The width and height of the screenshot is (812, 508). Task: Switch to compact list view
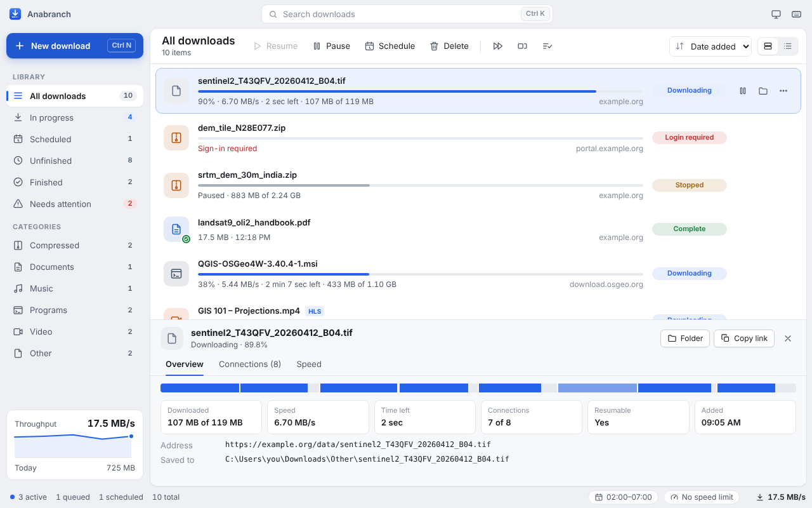click(787, 46)
